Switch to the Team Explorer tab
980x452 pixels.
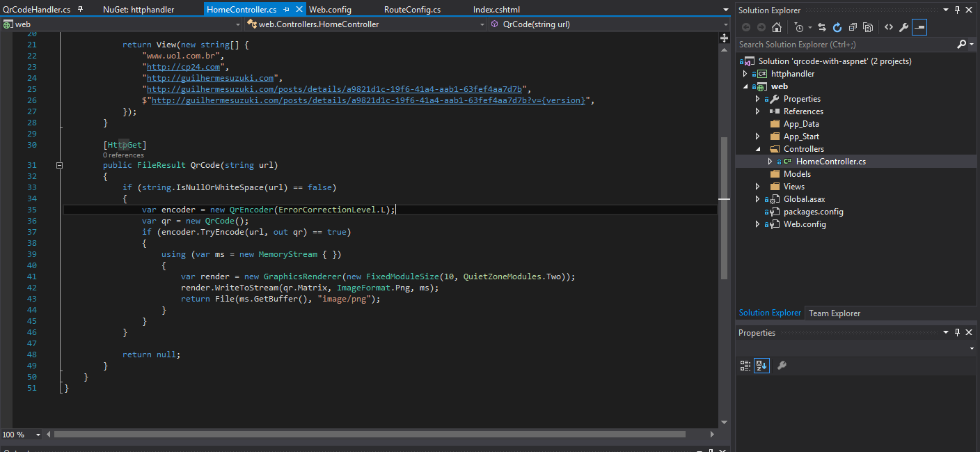point(835,313)
